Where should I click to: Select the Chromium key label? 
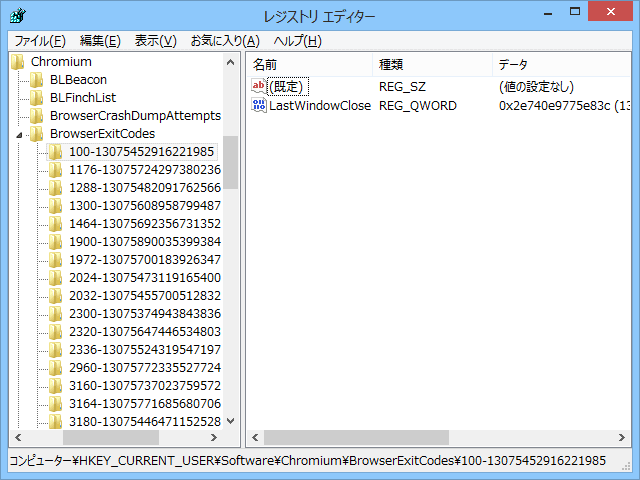[x=61, y=62]
